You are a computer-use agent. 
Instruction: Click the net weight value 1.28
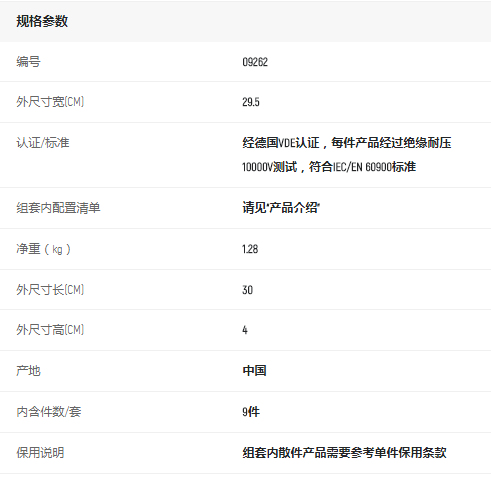click(x=250, y=249)
